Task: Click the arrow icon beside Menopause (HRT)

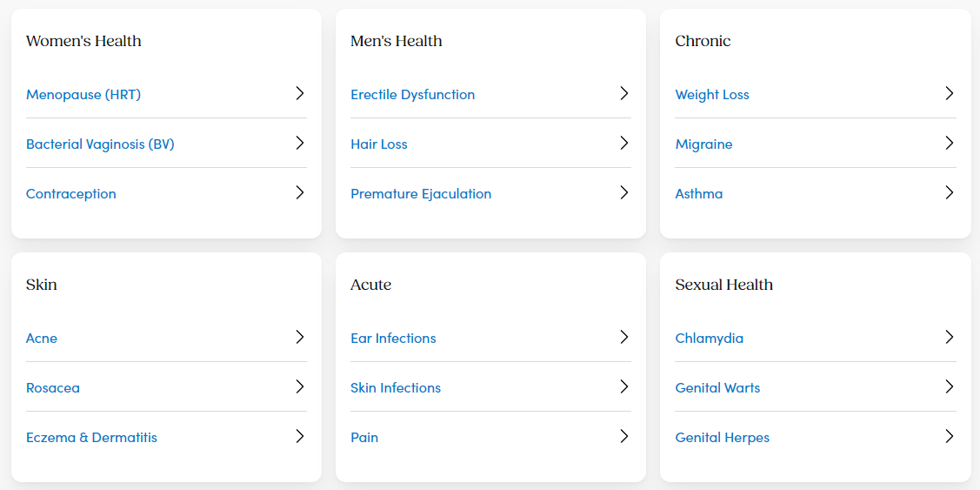Action: (x=300, y=93)
